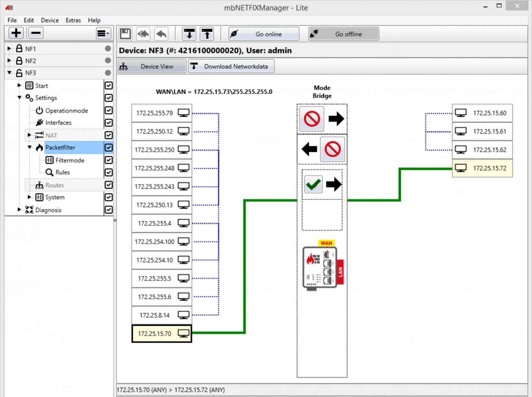Click the block WAN-to-LAN prohibition icon
This screenshot has height=397, width=532.
(x=312, y=119)
